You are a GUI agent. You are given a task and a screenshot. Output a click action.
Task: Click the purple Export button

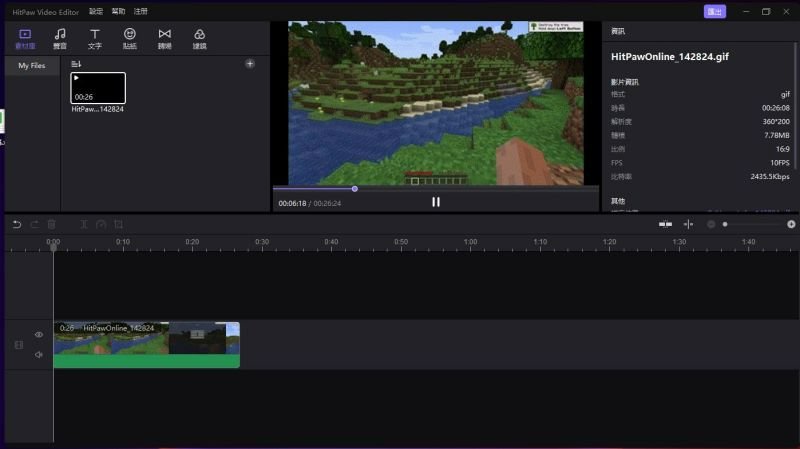pos(714,11)
